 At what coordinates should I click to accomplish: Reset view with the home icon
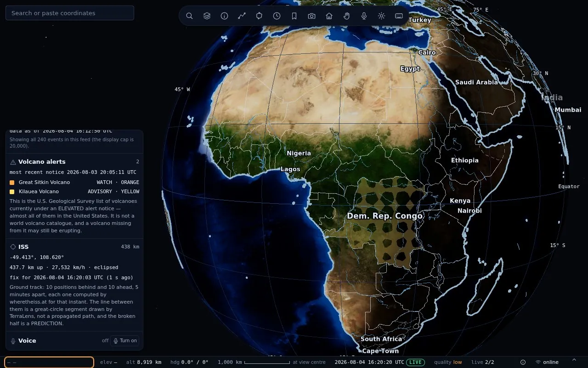click(329, 16)
